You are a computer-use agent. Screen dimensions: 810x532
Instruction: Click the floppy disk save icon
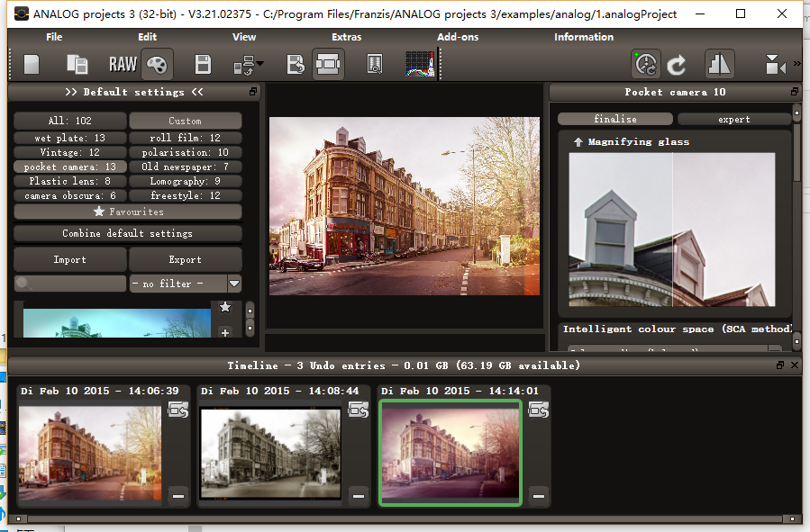coord(204,64)
